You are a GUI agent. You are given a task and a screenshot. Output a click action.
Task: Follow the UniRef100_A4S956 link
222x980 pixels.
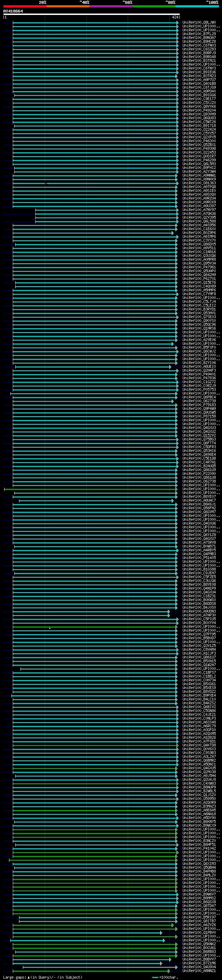(199, 225)
